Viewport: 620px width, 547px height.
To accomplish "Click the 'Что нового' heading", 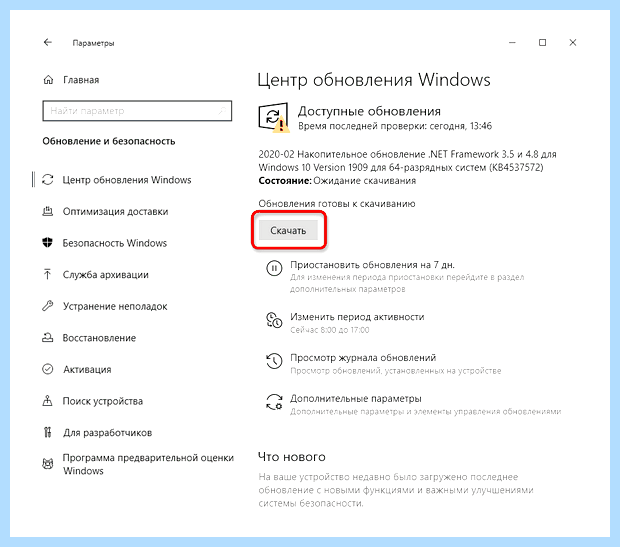I will pos(292,457).
